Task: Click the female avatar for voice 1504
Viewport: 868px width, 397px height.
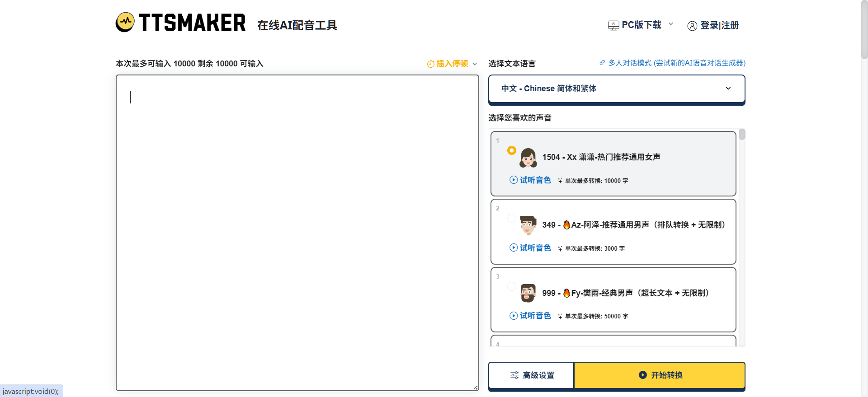Action: click(528, 158)
